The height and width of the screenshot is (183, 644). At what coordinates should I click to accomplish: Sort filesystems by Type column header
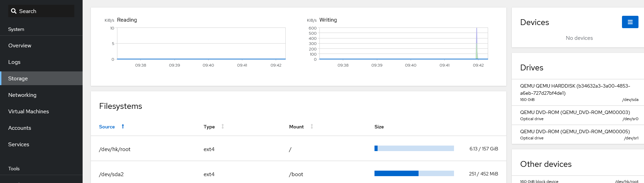[x=209, y=127]
